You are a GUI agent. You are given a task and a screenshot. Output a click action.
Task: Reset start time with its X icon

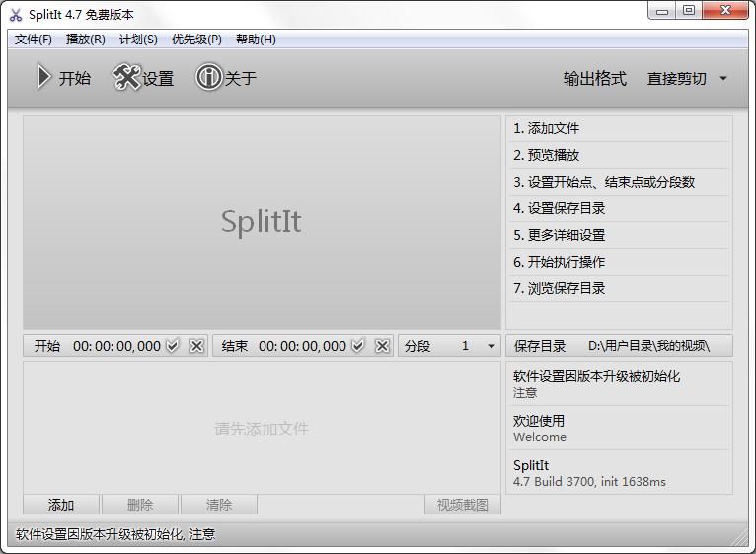coord(196,346)
